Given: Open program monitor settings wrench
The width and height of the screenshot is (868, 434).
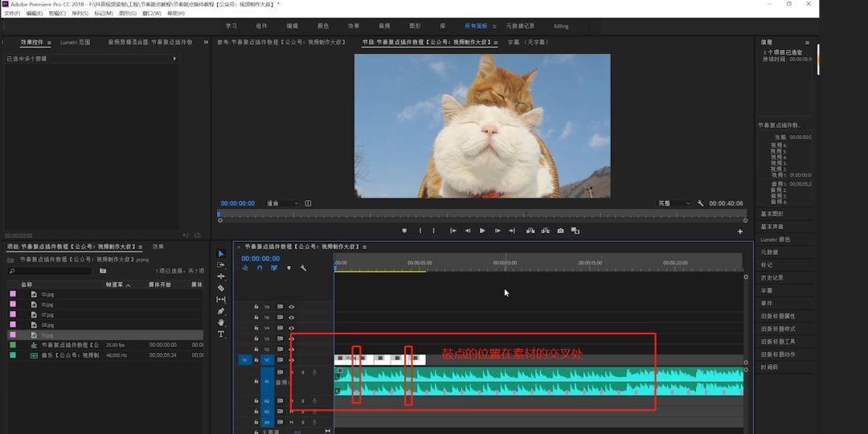Looking at the screenshot, I should click(x=700, y=203).
